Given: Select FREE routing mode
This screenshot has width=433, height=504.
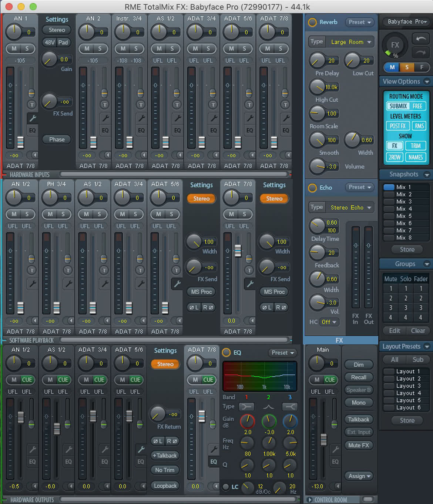Looking at the screenshot, I should coord(417,106).
